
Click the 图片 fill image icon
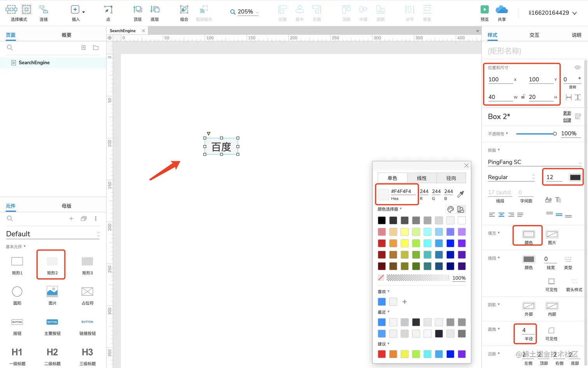pos(552,234)
